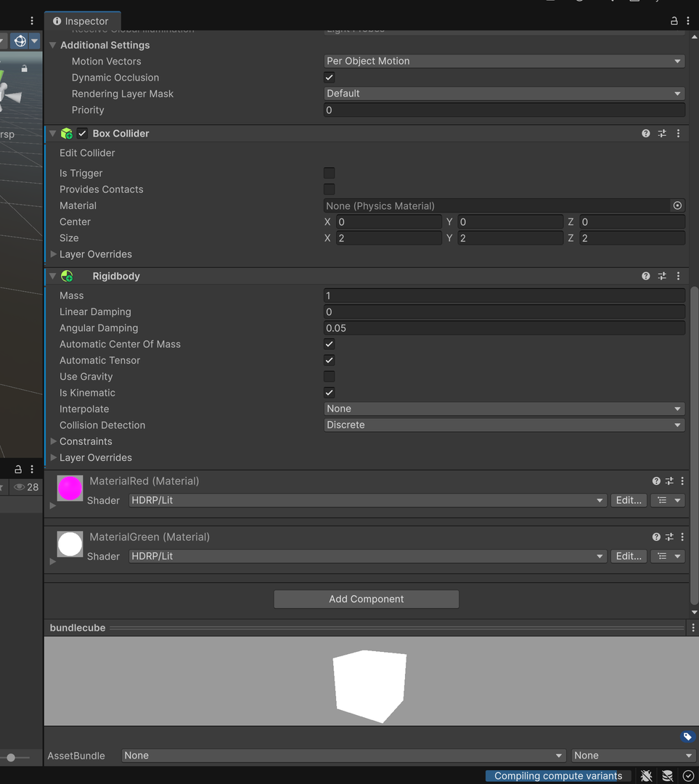The height and width of the screenshot is (784, 699).
Task: Open Rigidbody component three-dot menu
Action: 678,276
